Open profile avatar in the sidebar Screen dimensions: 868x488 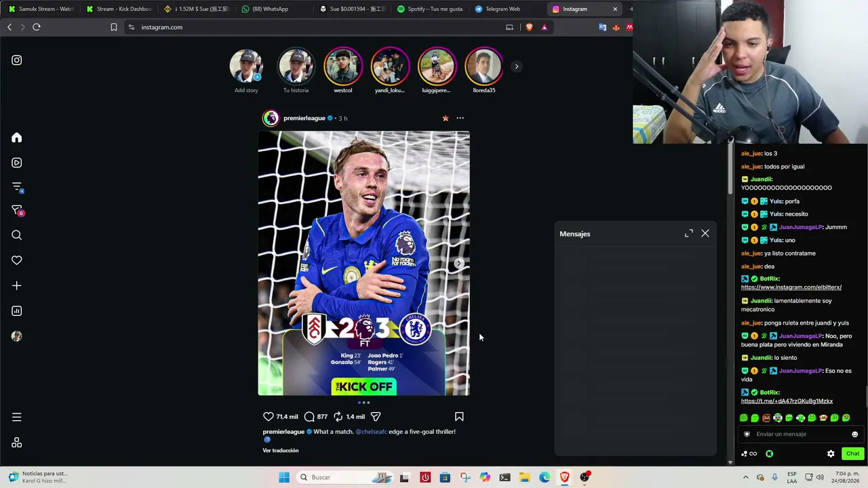[x=17, y=336]
